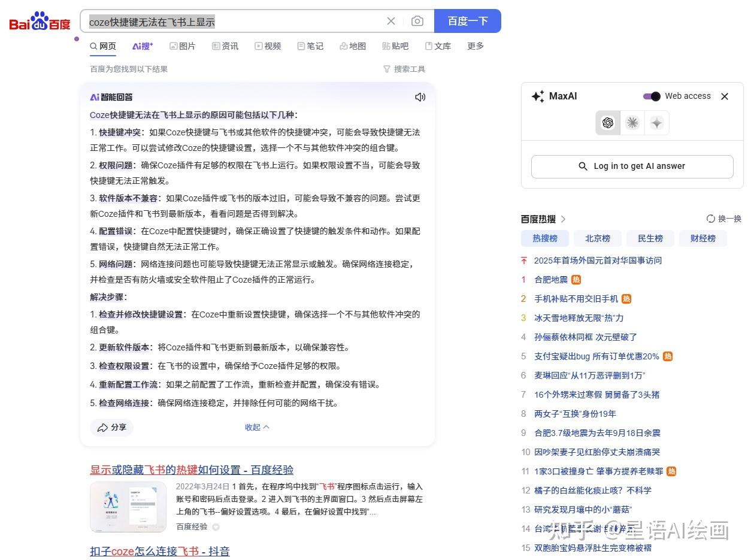Switch to 笔记 tab
This screenshot has height=560, width=748.
[310, 46]
